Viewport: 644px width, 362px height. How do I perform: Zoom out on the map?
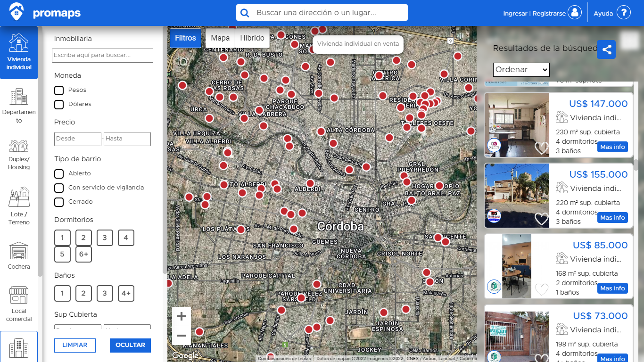click(x=182, y=336)
